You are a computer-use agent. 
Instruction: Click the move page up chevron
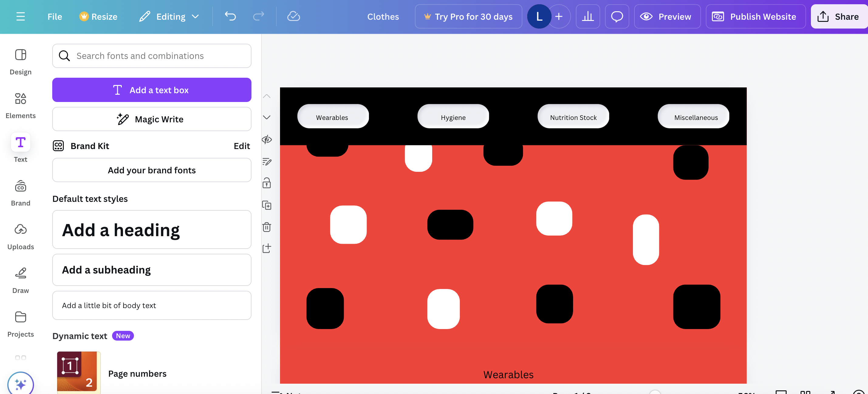click(267, 96)
